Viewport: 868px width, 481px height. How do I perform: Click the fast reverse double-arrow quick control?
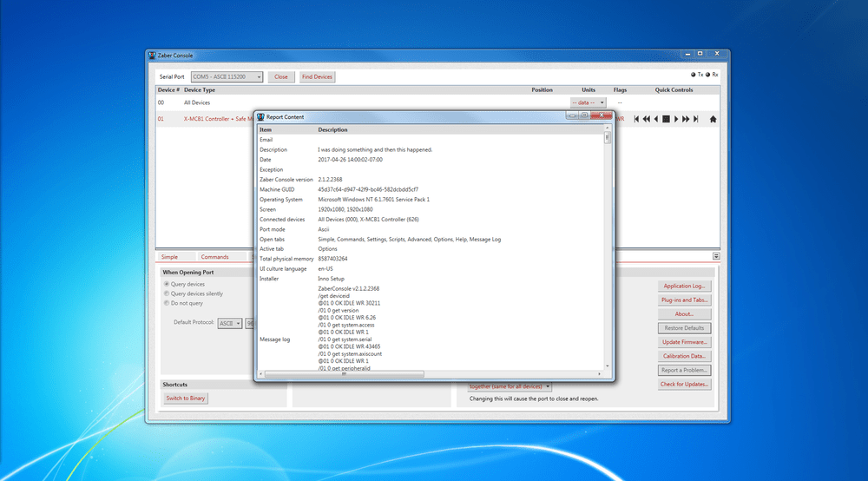pyautogui.click(x=646, y=119)
